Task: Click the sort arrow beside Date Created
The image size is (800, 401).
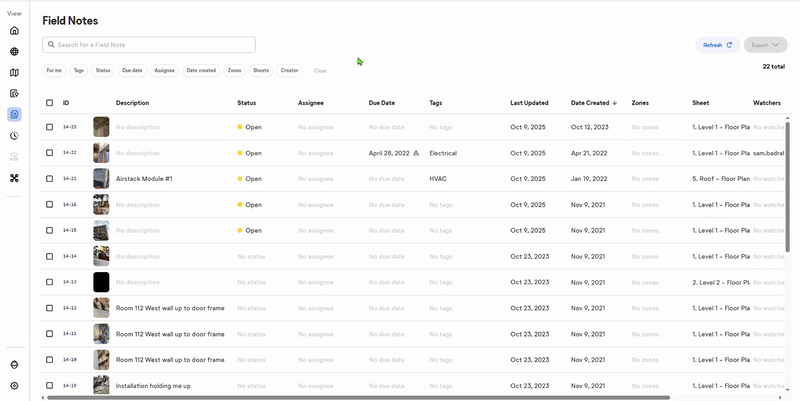Action: coord(614,103)
